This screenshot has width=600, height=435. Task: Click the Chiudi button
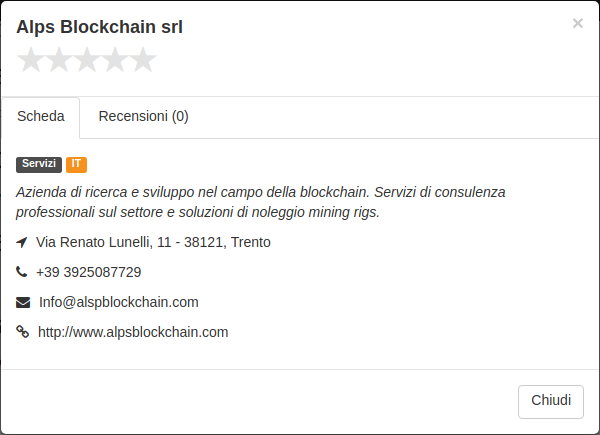point(551,401)
